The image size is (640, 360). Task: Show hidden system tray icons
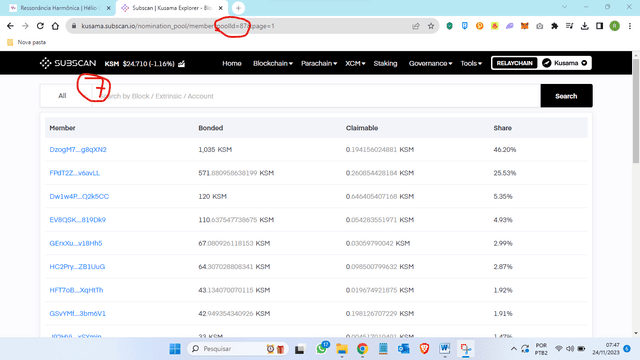513,349
